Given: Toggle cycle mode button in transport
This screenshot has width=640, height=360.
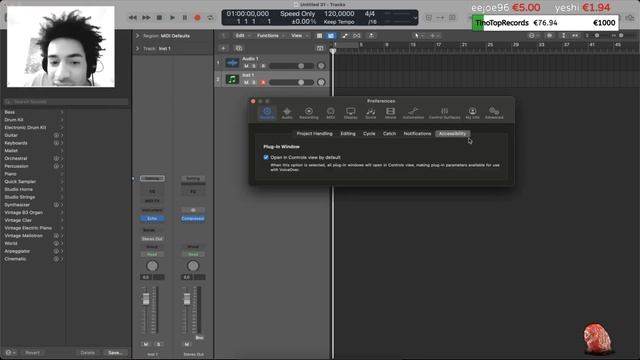Looking at the screenshot, I should [210, 18].
